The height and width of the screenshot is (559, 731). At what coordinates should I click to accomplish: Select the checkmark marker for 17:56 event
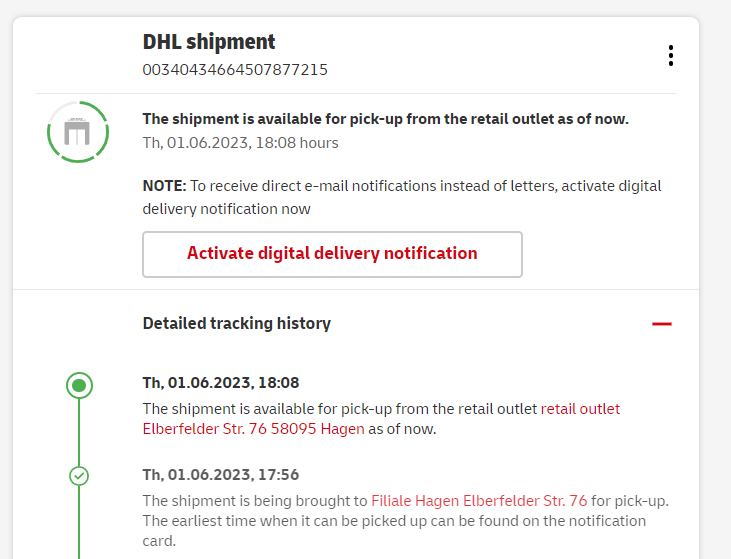tap(79, 476)
